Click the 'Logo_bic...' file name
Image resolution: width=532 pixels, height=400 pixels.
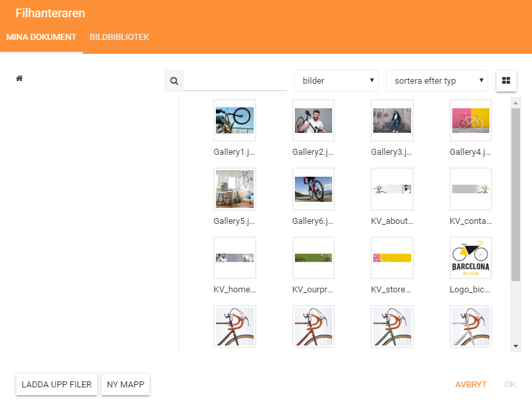[x=470, y=290]
